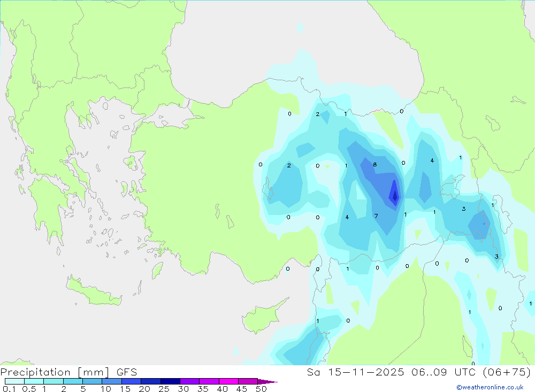The width and height of the screenshot is (535, 392).
Task: Click the 'Precipitation [mm]' title text
Action: (55, 372)
